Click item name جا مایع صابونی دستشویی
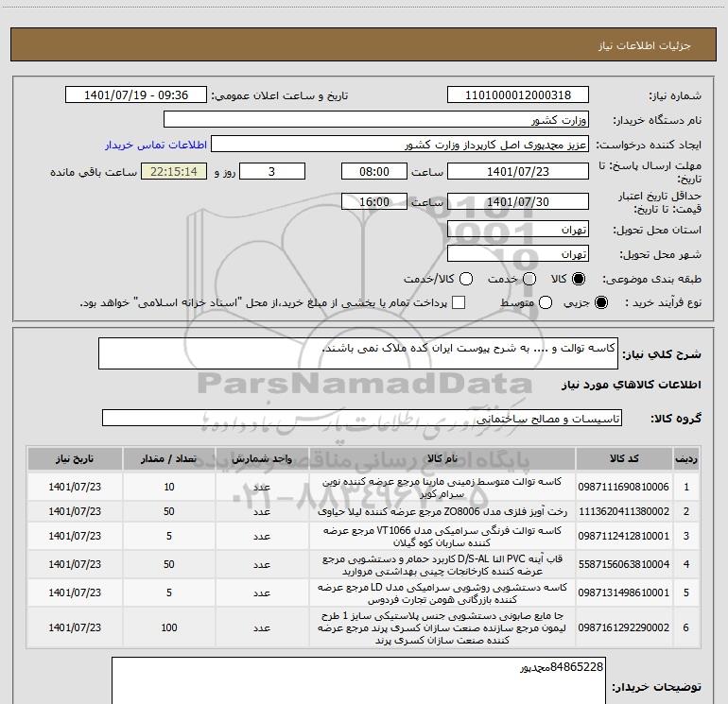 pyautogui.click(x=442, y=627)
